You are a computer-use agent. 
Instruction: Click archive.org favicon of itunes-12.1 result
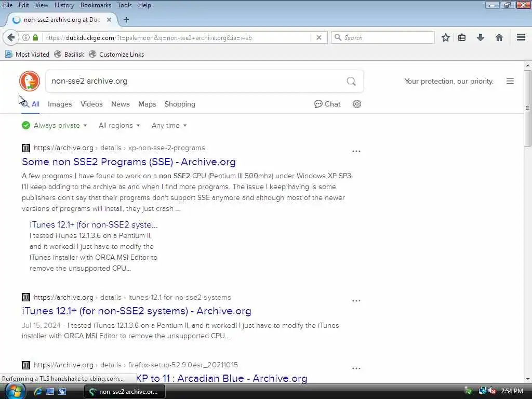[x=26, y=297]
